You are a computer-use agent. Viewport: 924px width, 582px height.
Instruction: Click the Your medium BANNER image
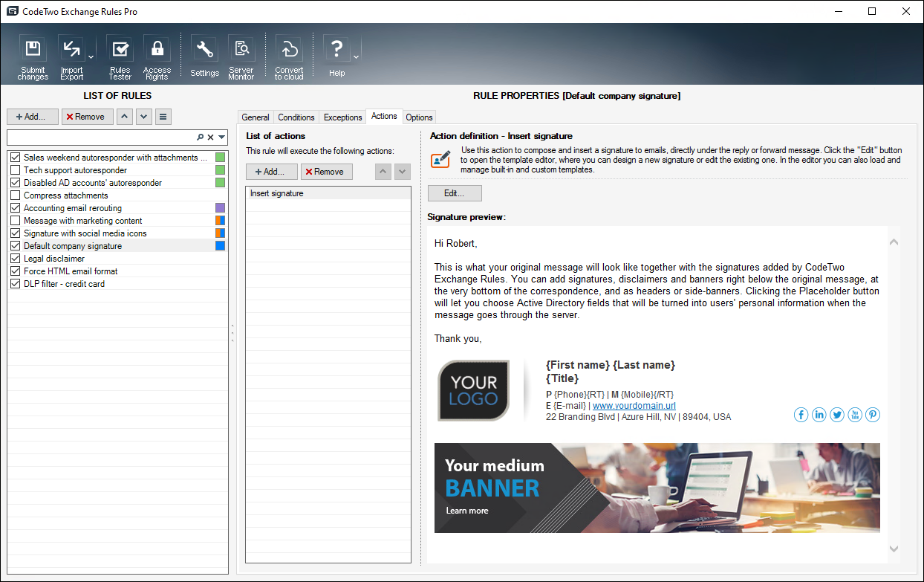[657, 488]
